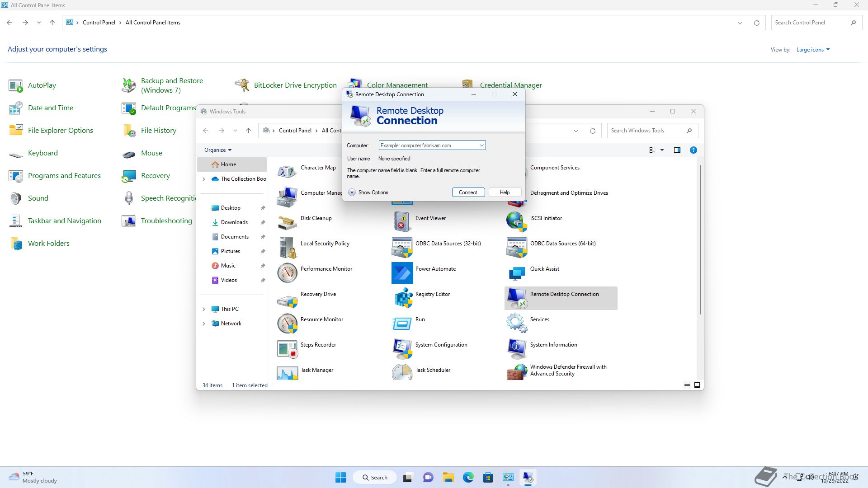868x488 pixels.
Task: Launch Quick Assist
Action: pos(533,272)
